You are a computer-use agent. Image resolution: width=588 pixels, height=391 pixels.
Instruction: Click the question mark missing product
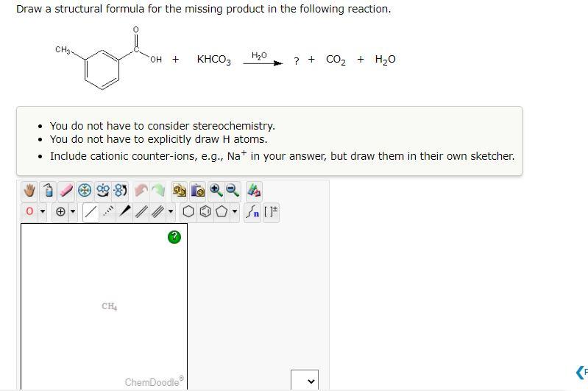point(297,61)
